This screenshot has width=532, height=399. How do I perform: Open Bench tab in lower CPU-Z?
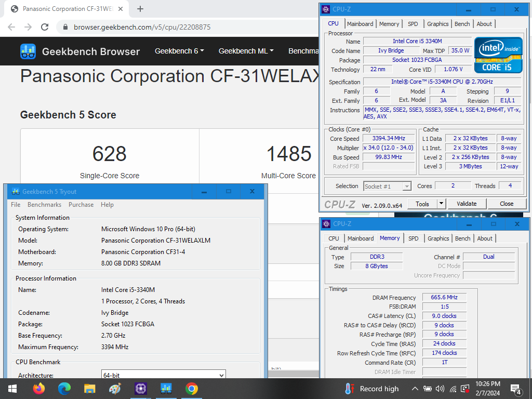pos(463,238)
